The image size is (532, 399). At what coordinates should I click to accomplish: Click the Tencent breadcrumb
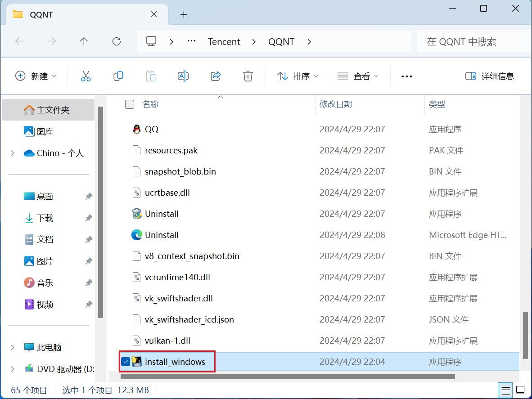(x=224, y=42)
